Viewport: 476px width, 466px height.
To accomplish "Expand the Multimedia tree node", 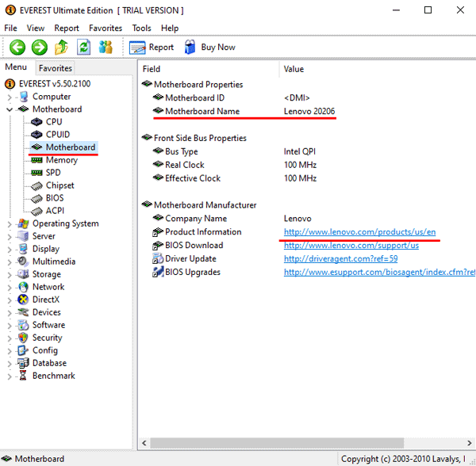I will [10, 262].
